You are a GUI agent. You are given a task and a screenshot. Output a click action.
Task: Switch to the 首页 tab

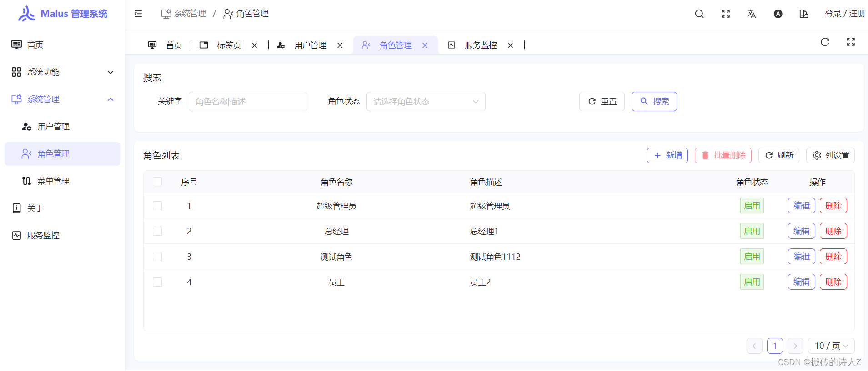[165, 45]
